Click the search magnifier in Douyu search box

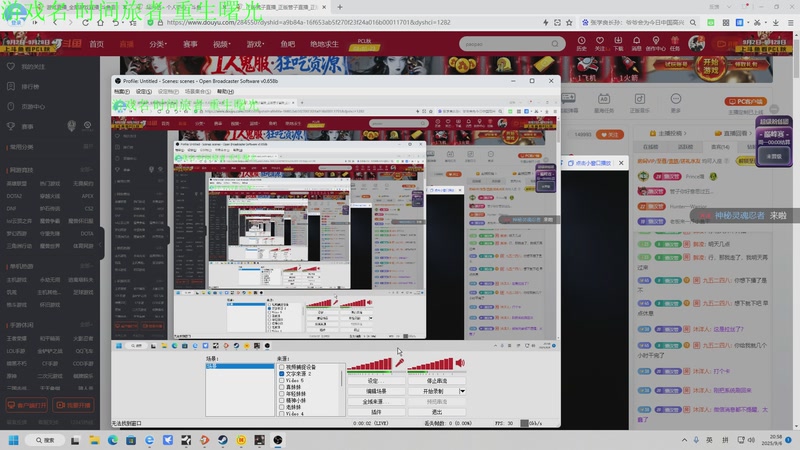click(x=555, y=44)
